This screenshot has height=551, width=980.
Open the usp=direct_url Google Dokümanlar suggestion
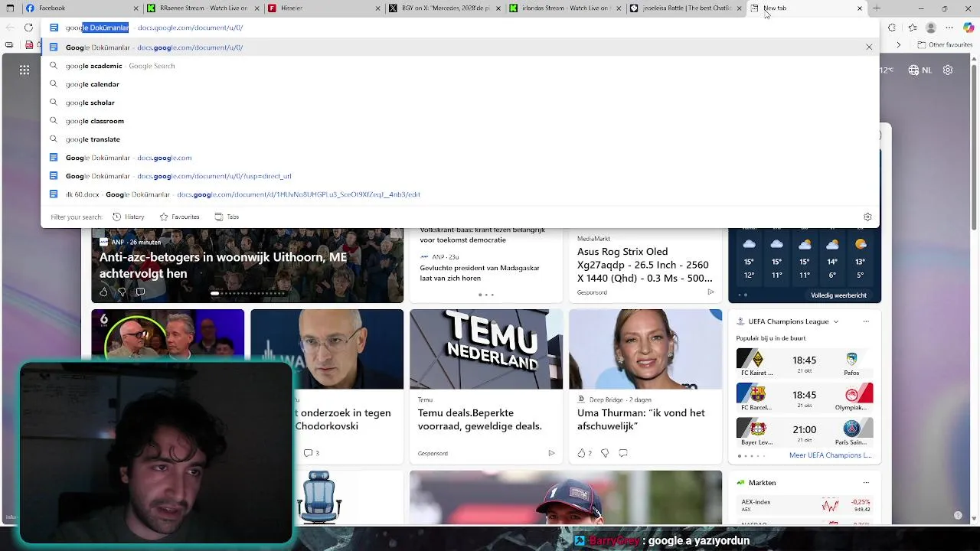tap(459, 176)
